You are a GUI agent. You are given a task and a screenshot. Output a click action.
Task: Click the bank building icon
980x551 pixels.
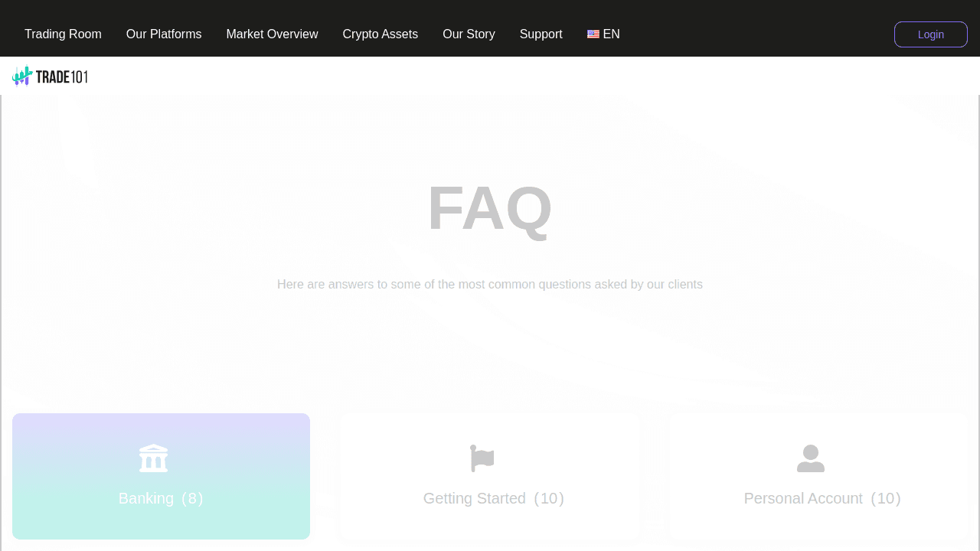coord(153,458)
